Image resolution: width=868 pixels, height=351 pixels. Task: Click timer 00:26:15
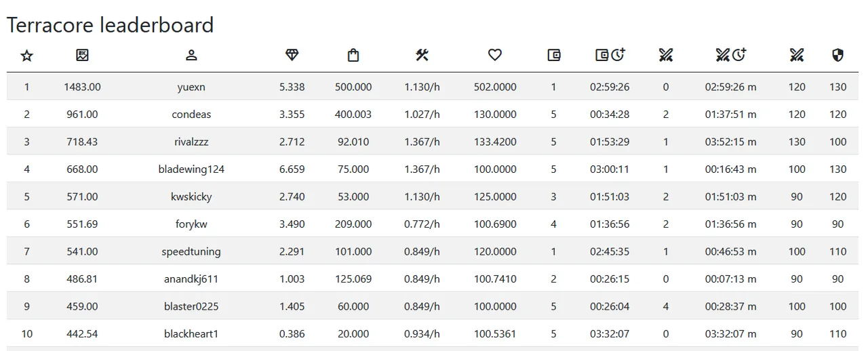610,279
